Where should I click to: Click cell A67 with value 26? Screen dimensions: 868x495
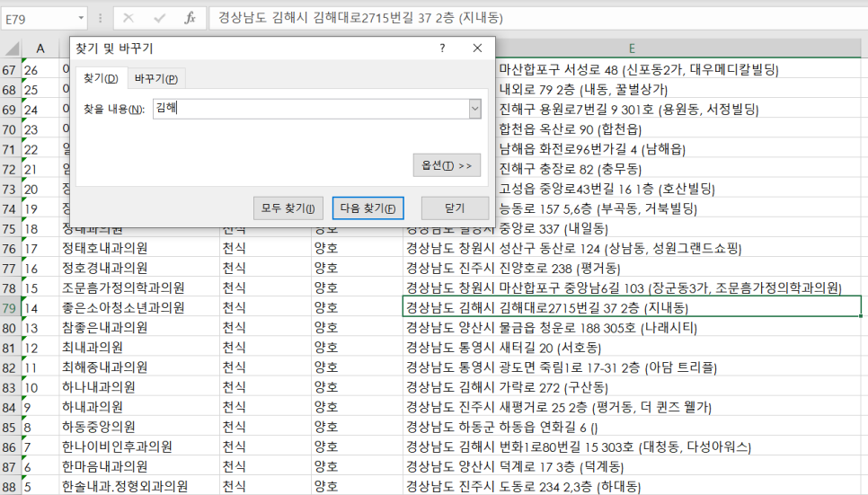40,70
